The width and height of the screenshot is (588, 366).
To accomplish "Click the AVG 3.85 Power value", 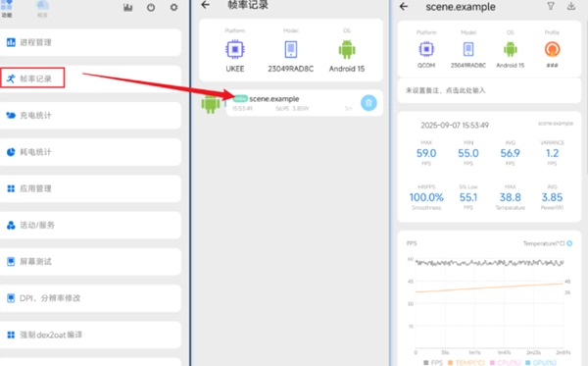I will click(552, 197).
